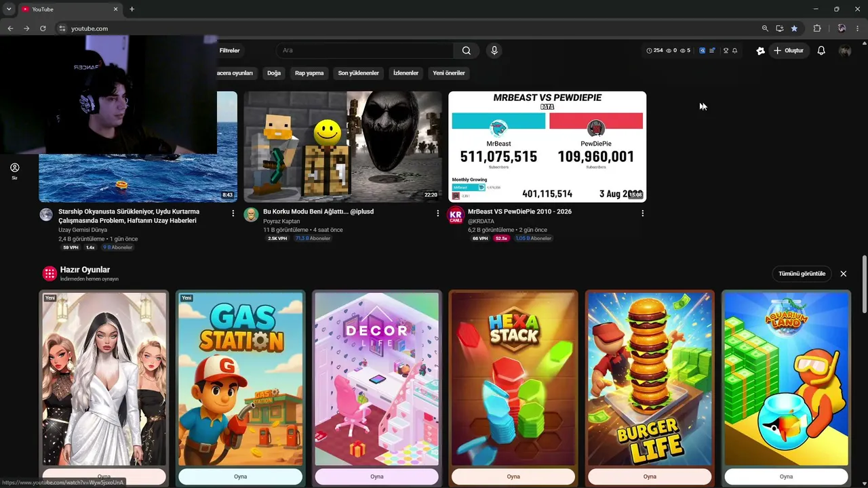Open options menu for MrBeast VS PewDiePie video
This screenshot has width=868, height=488.
[642, 213]
